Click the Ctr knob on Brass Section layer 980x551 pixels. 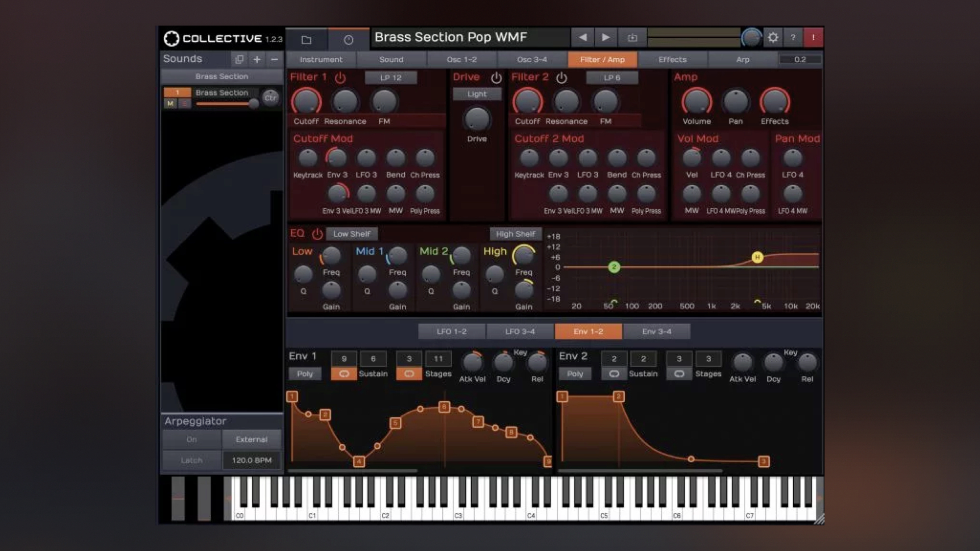click(271, 97)
